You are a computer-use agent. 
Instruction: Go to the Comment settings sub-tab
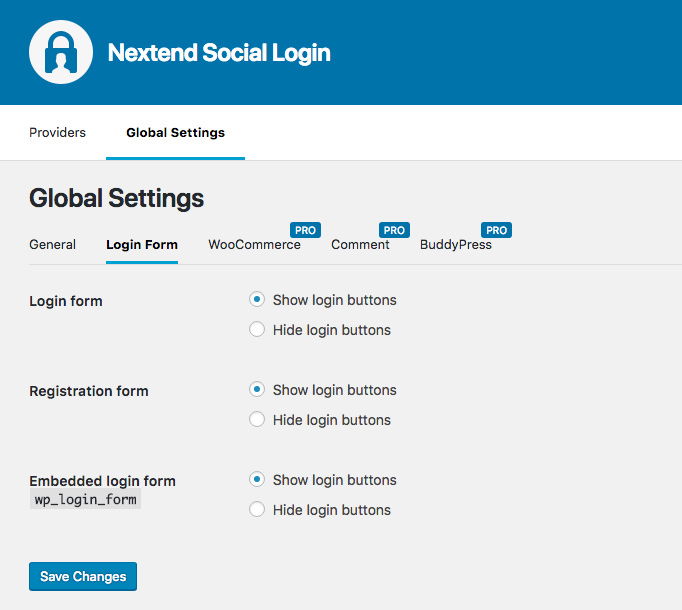click(360, 244)
